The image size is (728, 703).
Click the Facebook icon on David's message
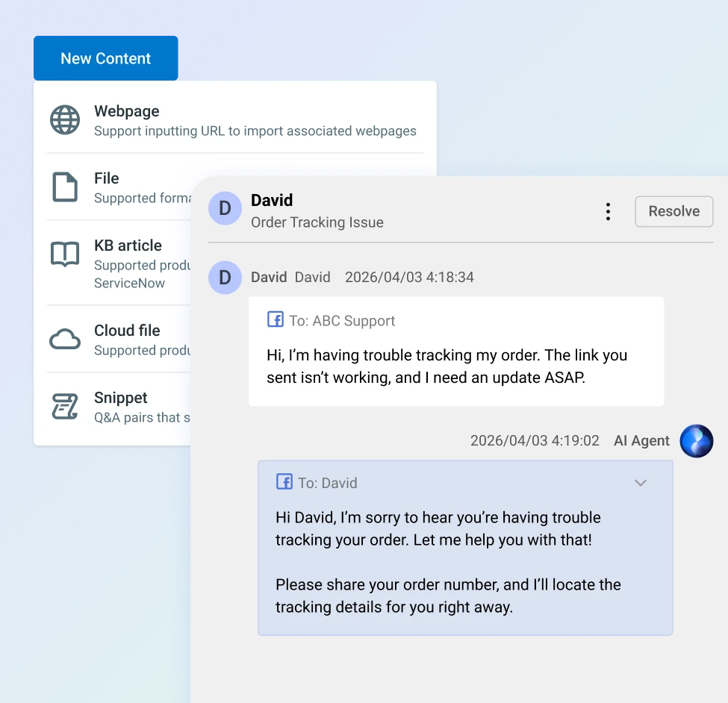pyautogui.click(x=277, y=320)
